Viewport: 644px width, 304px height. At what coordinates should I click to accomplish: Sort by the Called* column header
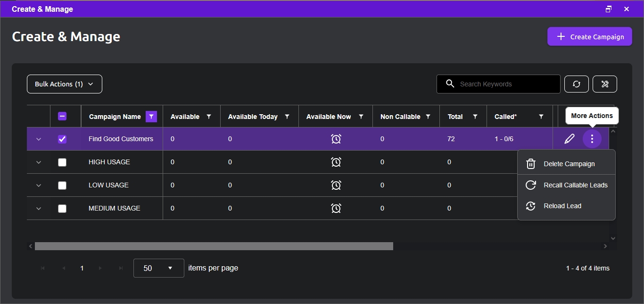point(505,117)
